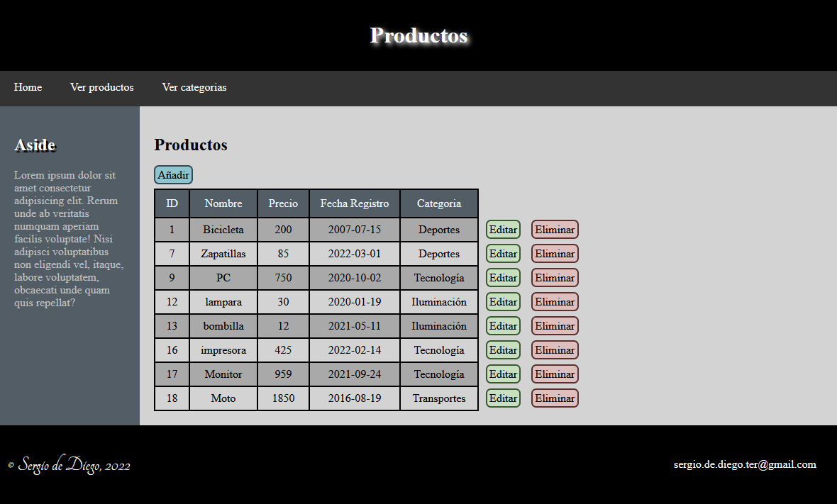Image resolution: width=837 pixels, height=504 pixels.
Task: Click the Zapatillas name cell
Action: pos(223,254)
